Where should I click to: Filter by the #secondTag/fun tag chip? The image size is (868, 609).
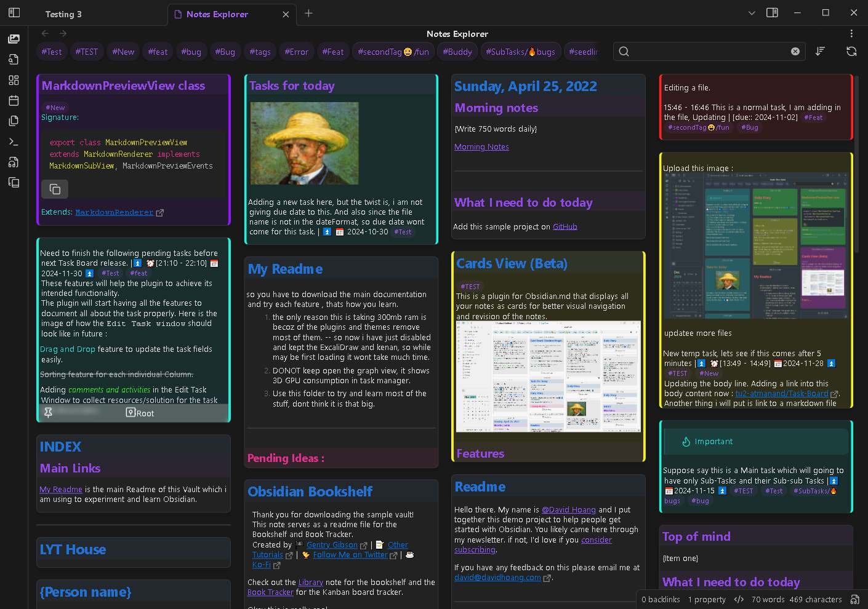[393, 52]
